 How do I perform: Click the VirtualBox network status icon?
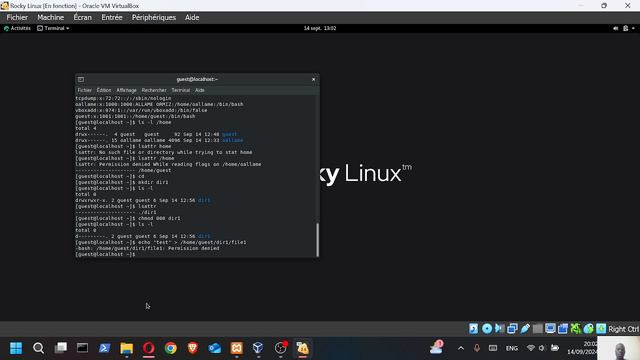coord(512,329)
